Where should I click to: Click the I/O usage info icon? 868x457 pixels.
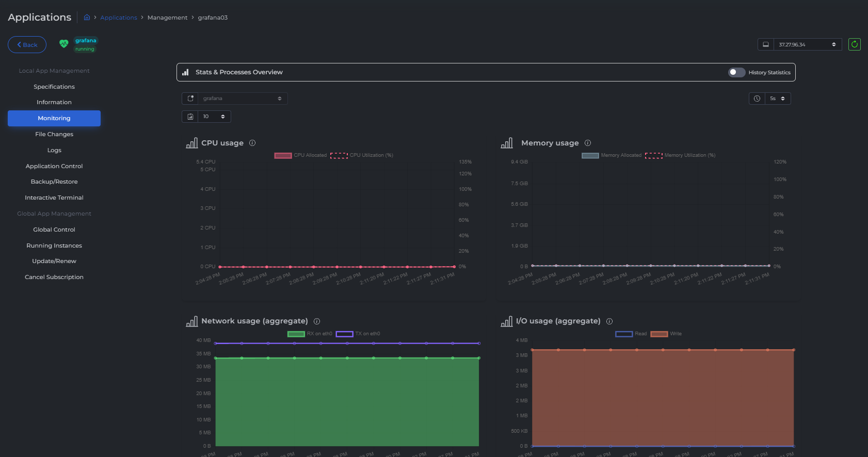coord(609,321)
